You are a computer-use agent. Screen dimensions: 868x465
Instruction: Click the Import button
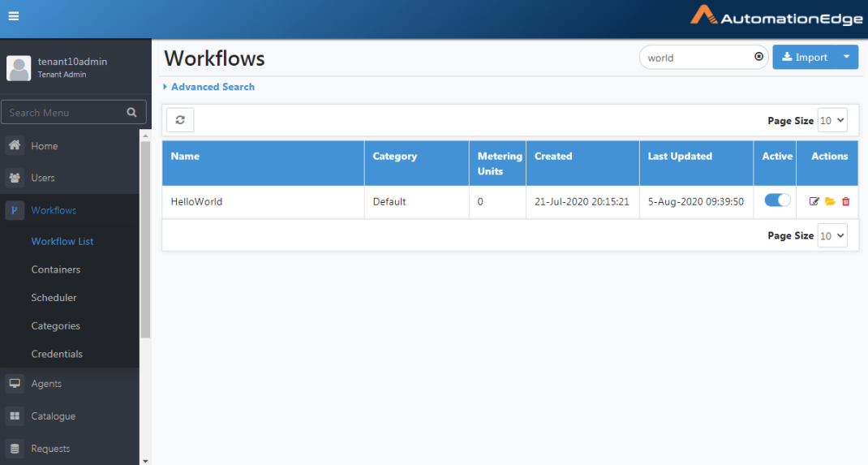pos(804,57)
